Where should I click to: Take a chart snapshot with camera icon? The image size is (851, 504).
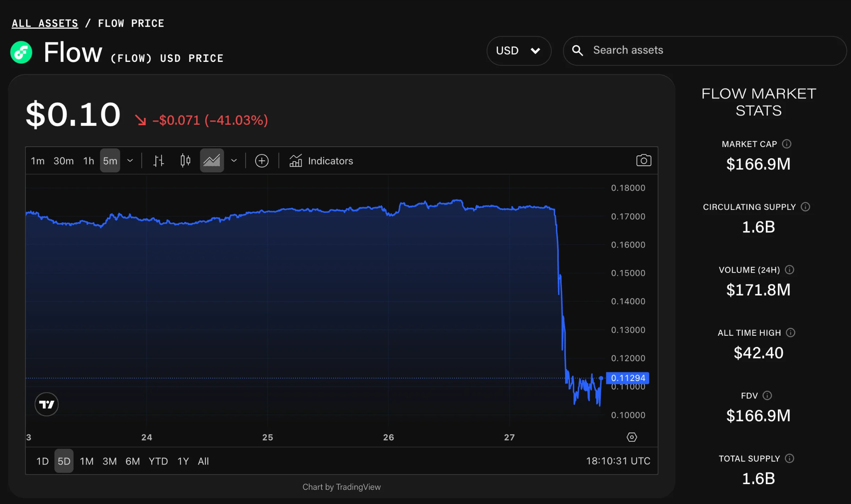tap(644, 160)
